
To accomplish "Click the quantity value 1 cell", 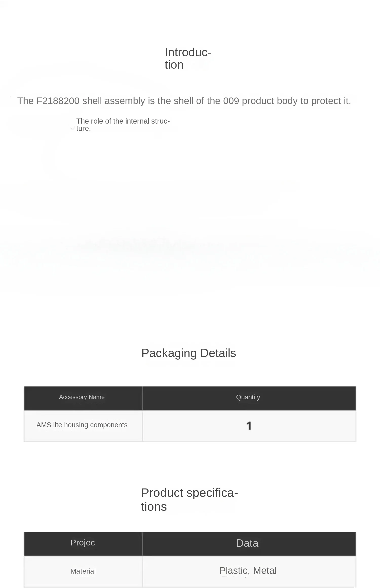I will pyautogui.click(x=249, y=426).
